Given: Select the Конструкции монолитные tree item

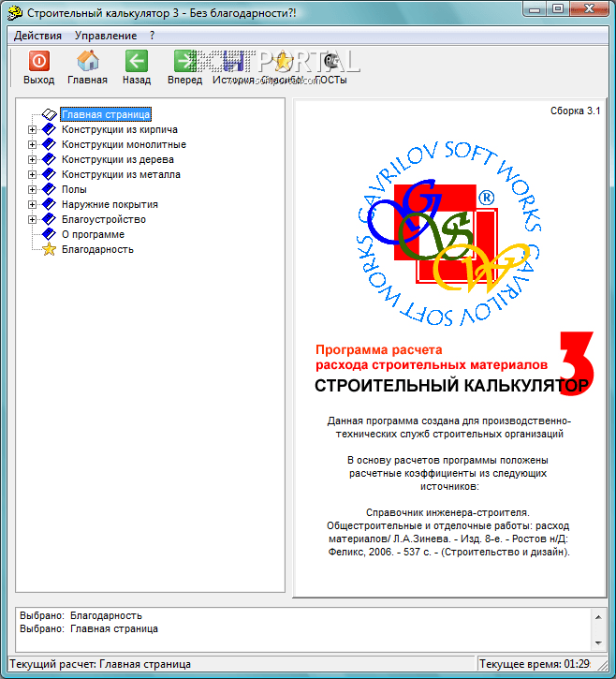Looking at the screenshot, I should 124,144.
